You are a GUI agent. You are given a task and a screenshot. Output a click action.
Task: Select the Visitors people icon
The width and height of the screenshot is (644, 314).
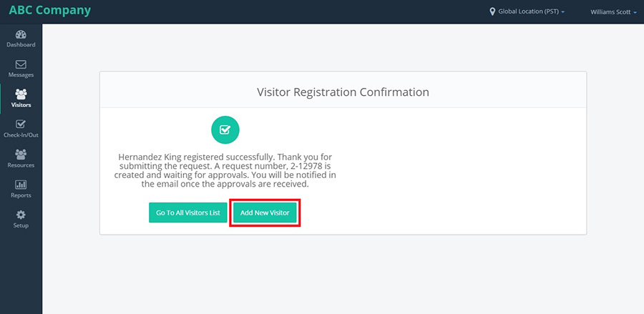click(21, 94)
